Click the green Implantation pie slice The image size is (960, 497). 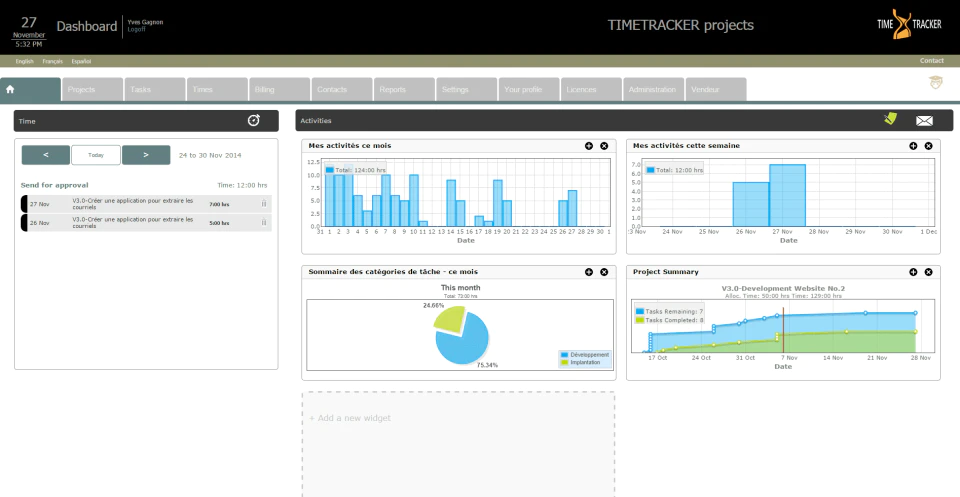point(448,318)
